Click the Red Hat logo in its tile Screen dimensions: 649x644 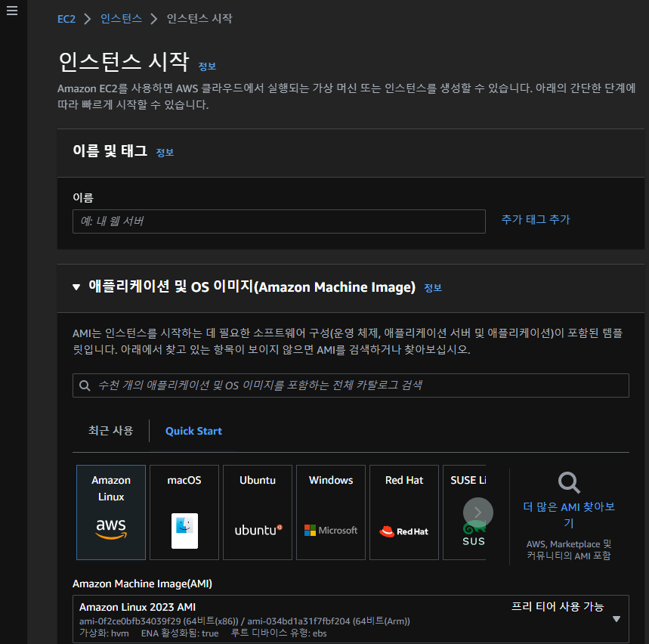tap(403, 531)
